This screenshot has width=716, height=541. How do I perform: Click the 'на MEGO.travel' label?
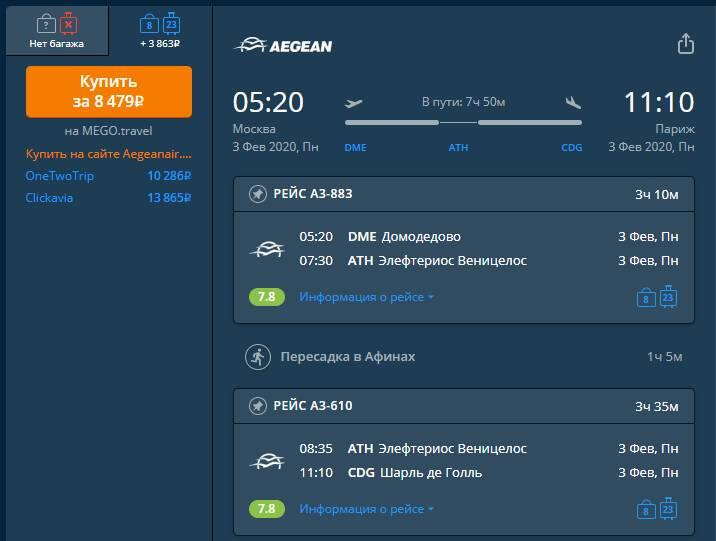click(109, 131)
